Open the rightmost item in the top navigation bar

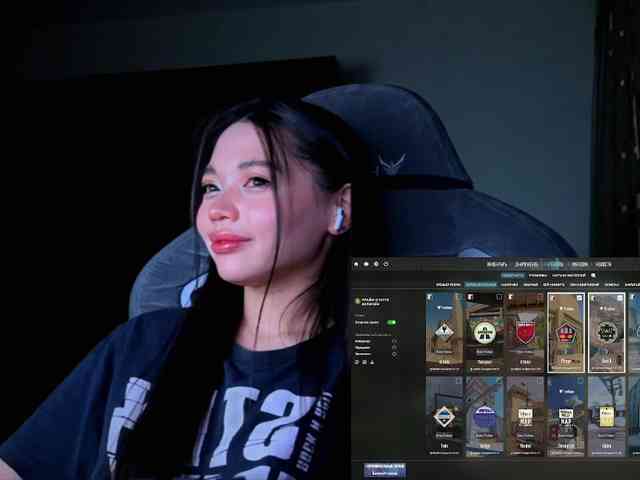(603, 264)
